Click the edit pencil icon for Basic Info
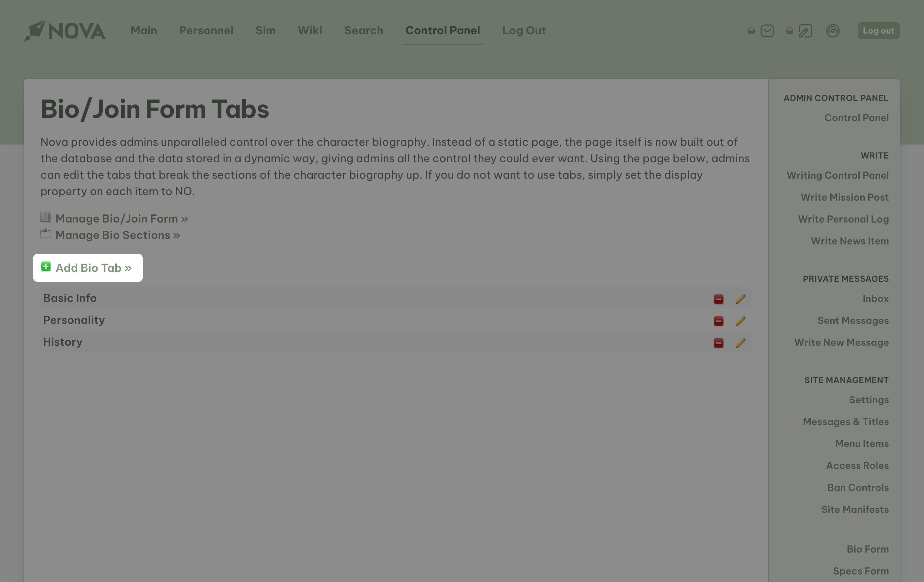Viewport: 924px width, 582px height. pyautogui.click(x=740, y=299)
